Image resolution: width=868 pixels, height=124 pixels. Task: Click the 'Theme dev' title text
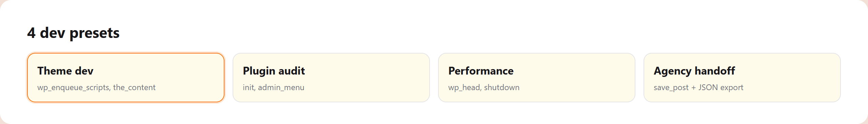[x=65, y=71]
